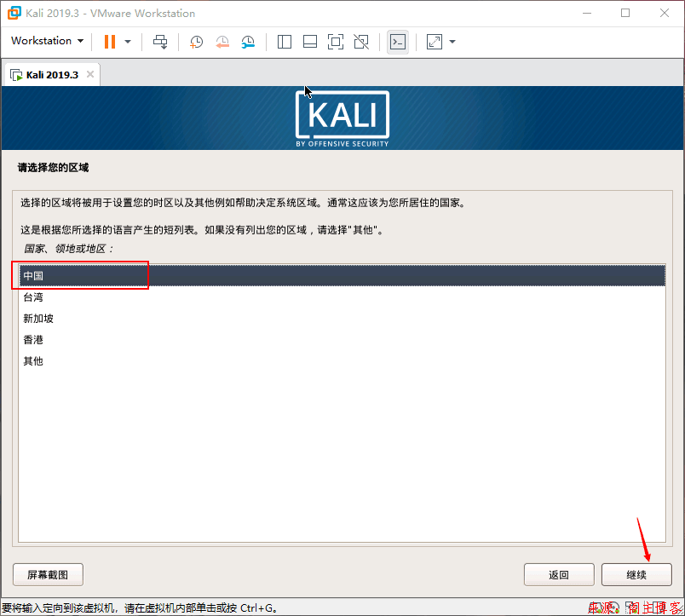685x616 pixels.
Task: Open the Workstation menu
Action: coord(47,41)
